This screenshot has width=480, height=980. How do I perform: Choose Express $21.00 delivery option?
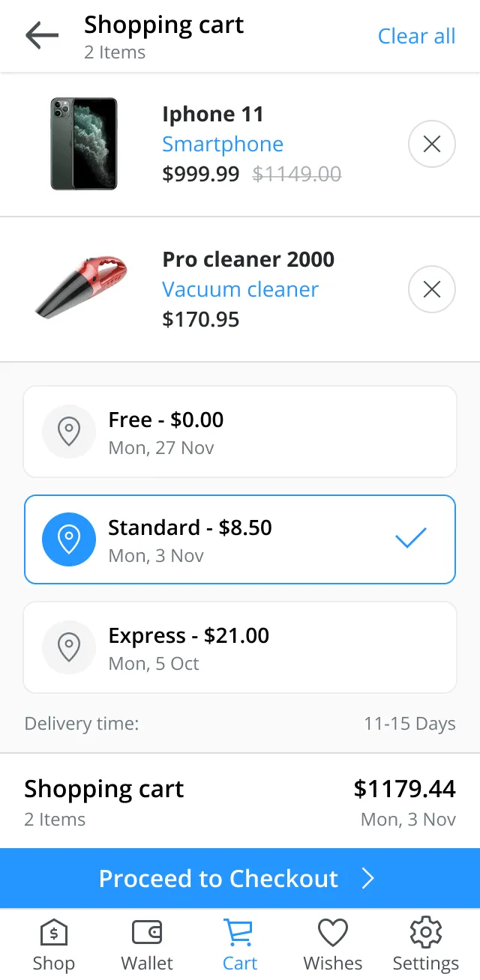tap(240, 647)
